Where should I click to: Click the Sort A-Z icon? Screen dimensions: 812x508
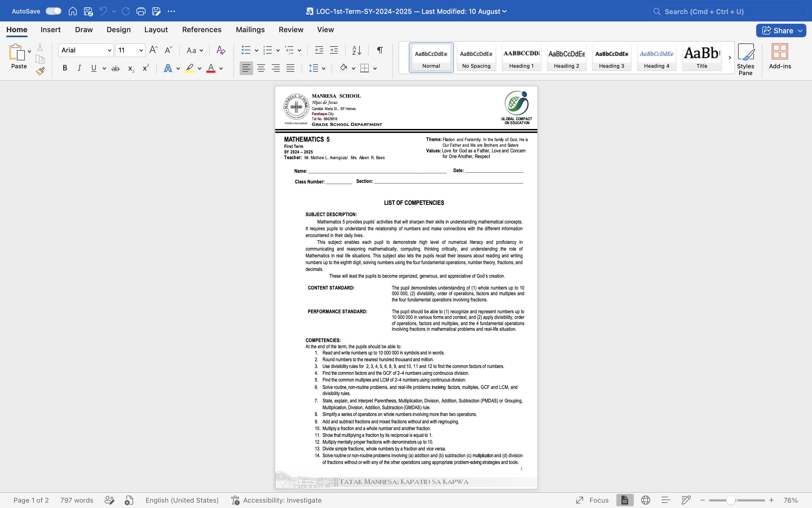pyautogui.click(x=357, y=51)
